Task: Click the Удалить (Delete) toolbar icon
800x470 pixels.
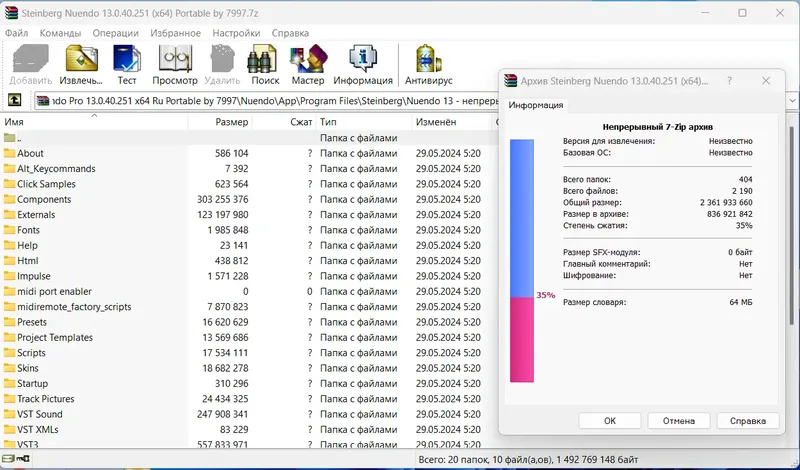Action: (222, 65)
